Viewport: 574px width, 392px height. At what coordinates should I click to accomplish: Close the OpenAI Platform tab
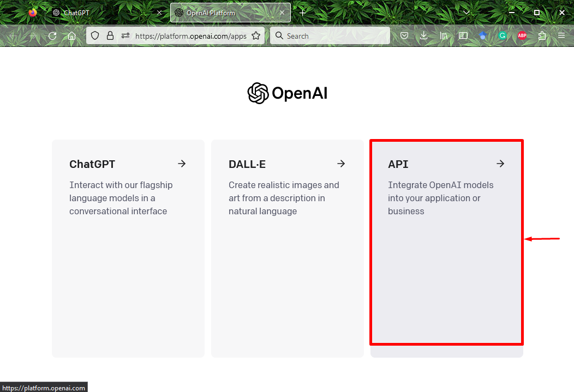(282, 13)
